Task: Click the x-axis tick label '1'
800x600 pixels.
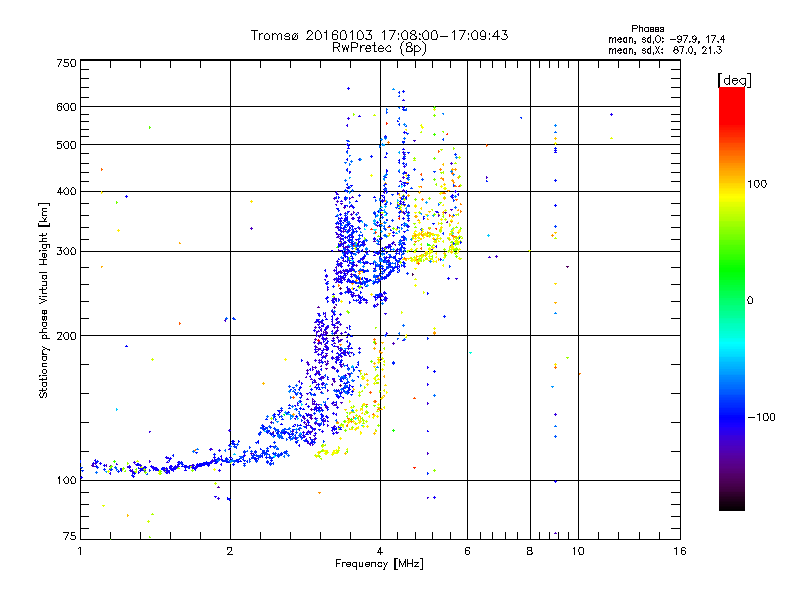Action: point(80,551)
